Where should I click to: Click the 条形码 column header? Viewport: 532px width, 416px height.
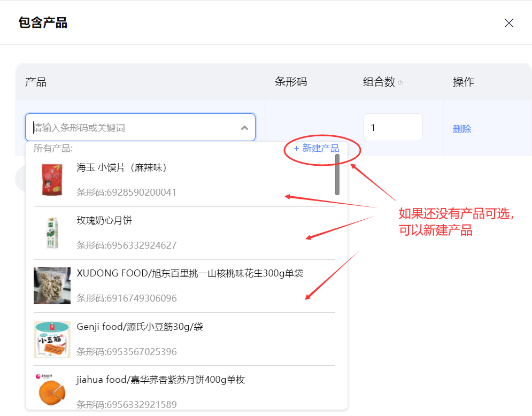(291, 82)
